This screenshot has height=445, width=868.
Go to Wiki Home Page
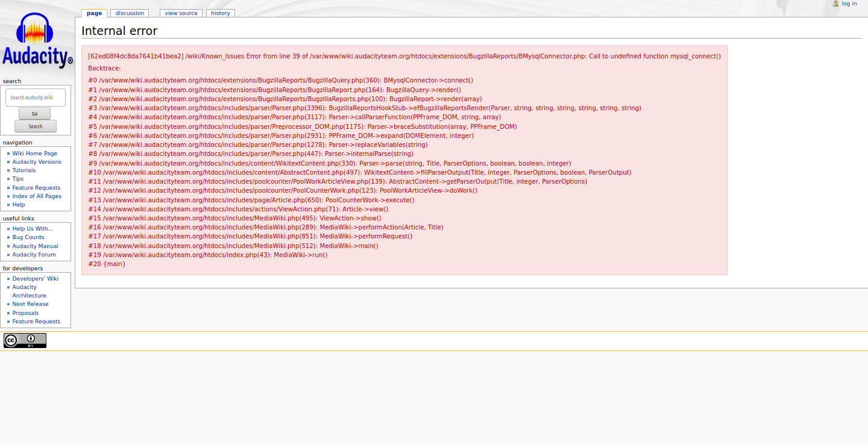(x=35, y=154)
